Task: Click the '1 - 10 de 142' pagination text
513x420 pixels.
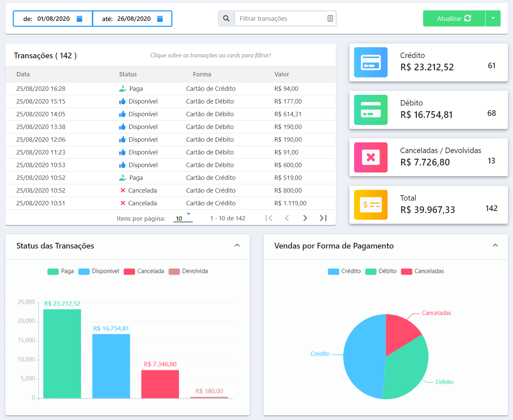Action: [x=228, y=218]
